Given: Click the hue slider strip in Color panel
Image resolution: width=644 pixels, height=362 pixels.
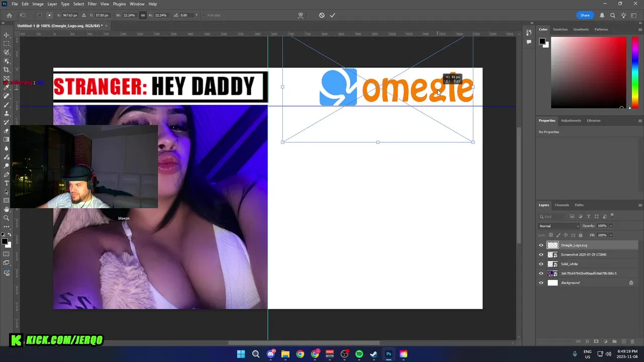Looking at the screenshot, I should (x=635, y=72).
